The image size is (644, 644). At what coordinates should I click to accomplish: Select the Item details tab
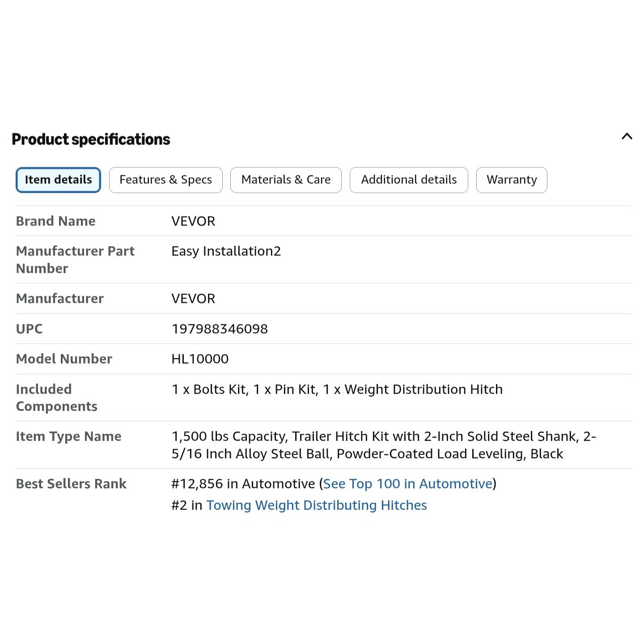pyautogui.click(x=58, y=180)
